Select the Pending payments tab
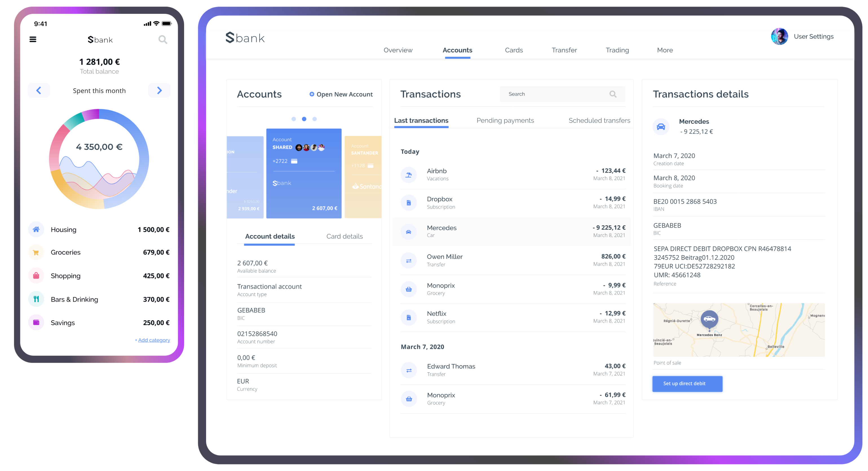This screenshot has height=471, width=868. point(504,120)
